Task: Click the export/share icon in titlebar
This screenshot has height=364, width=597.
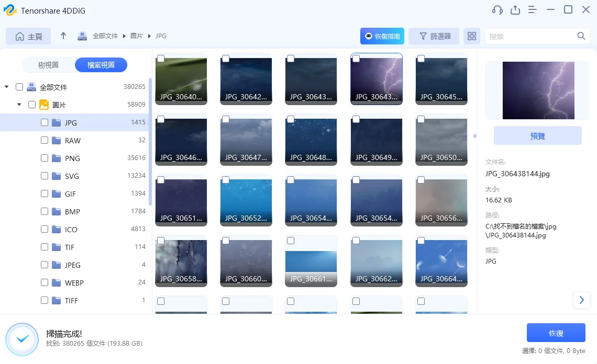Action: 515,9
